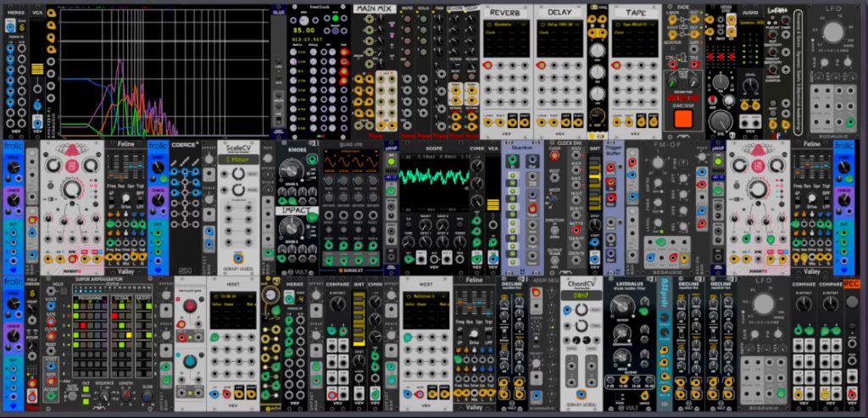Click the teal knob on Sermodulgate module
868x418 pixels.
click(190, 361)
